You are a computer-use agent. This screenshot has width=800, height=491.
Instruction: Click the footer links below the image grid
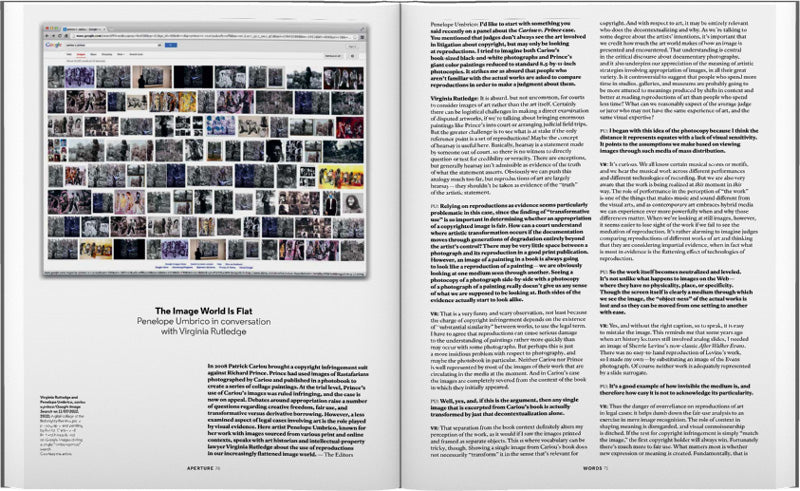pyautogui.click(x=204, y=265)
